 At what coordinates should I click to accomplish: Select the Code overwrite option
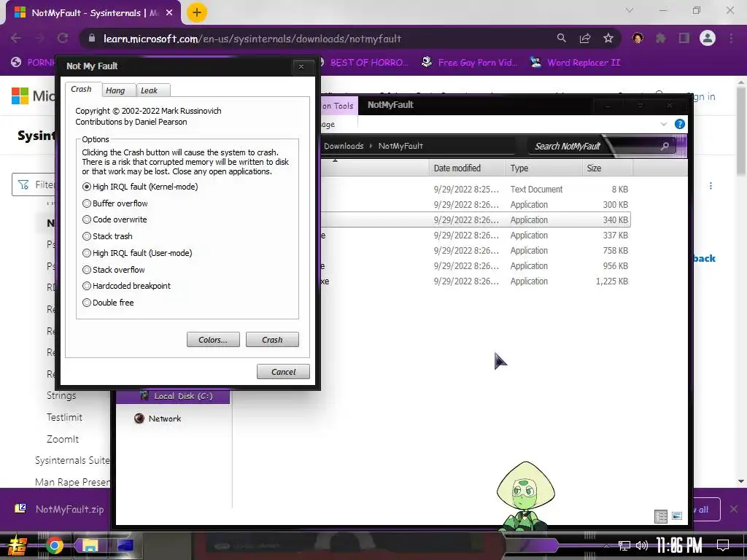point(115,219)
